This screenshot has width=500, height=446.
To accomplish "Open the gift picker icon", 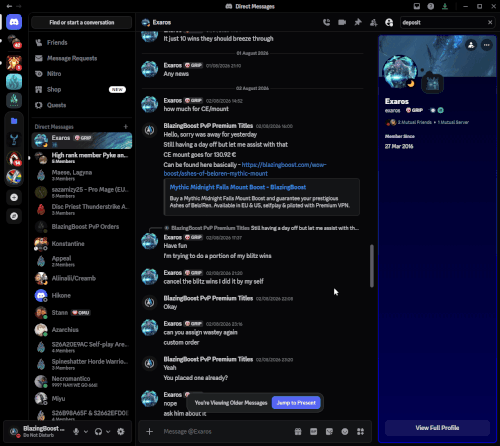I will [298, 432].
